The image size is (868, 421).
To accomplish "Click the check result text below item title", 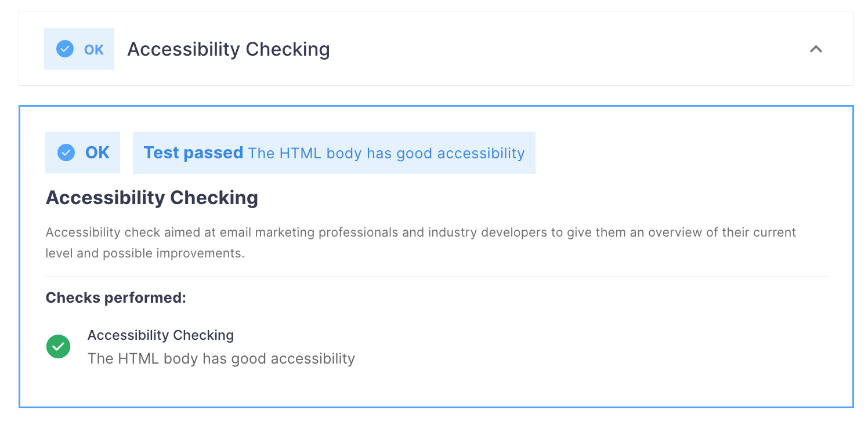I will point(221,358).
